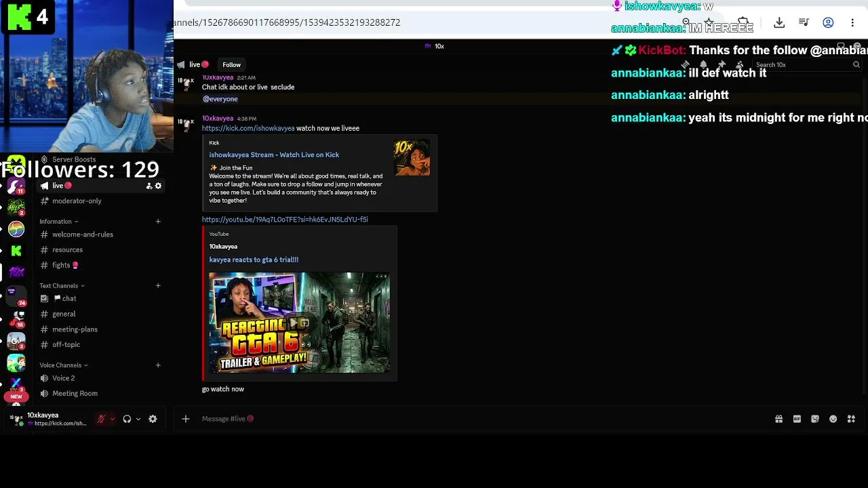Screen dimensions: 868x488
Task: Click the plus attachment button
Action: point(185,419)
